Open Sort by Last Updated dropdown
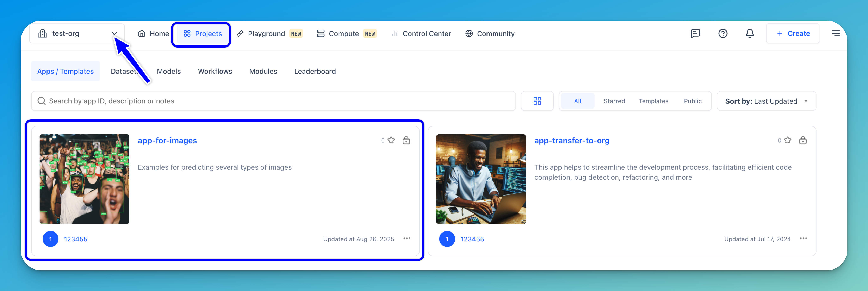This screenshot has height=291, width=868. [x=766, y=101]
